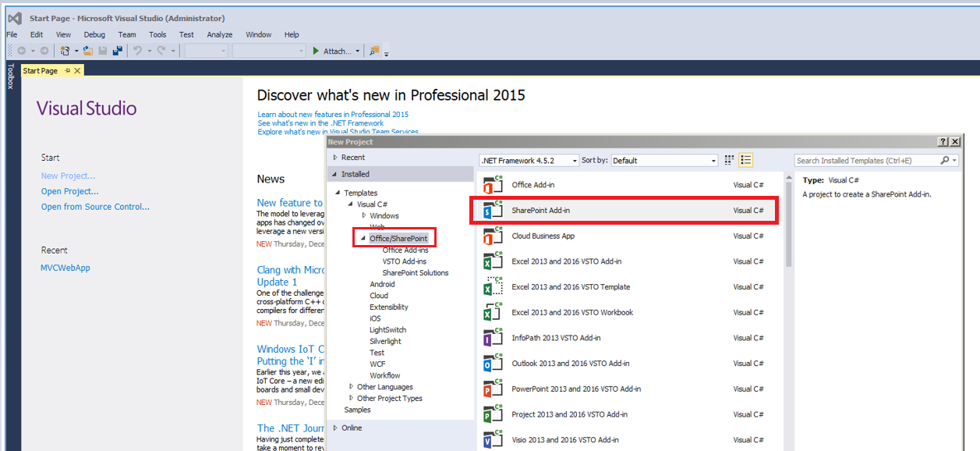Select Excel 2013 and 2016 VSTO Add-in icon
The height and width of the screenshot is (451, 980).
pos(493,262)
